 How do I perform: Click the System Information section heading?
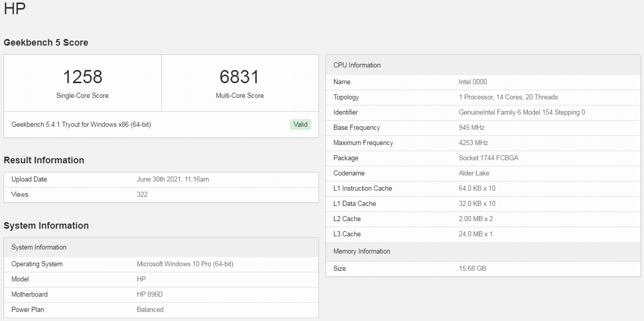(x=46, y=226)
